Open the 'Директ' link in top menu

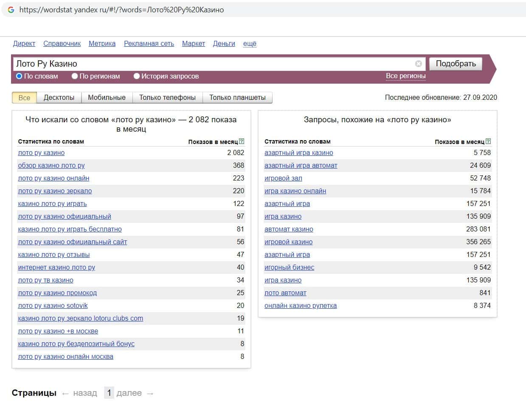coord(24,43)
